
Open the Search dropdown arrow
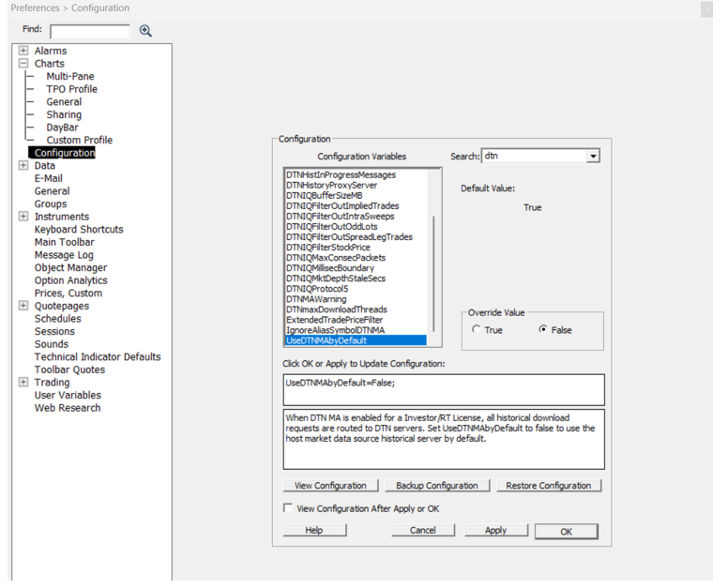click(592, 157)
